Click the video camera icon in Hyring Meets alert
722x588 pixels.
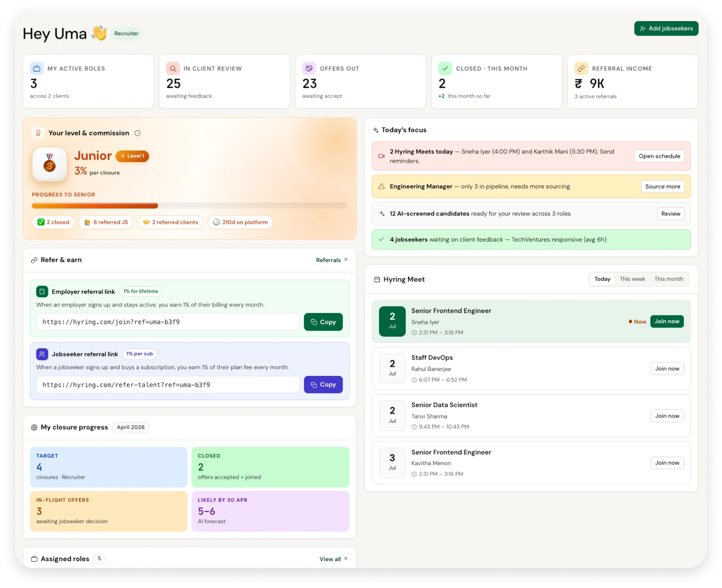click(381, 156)
